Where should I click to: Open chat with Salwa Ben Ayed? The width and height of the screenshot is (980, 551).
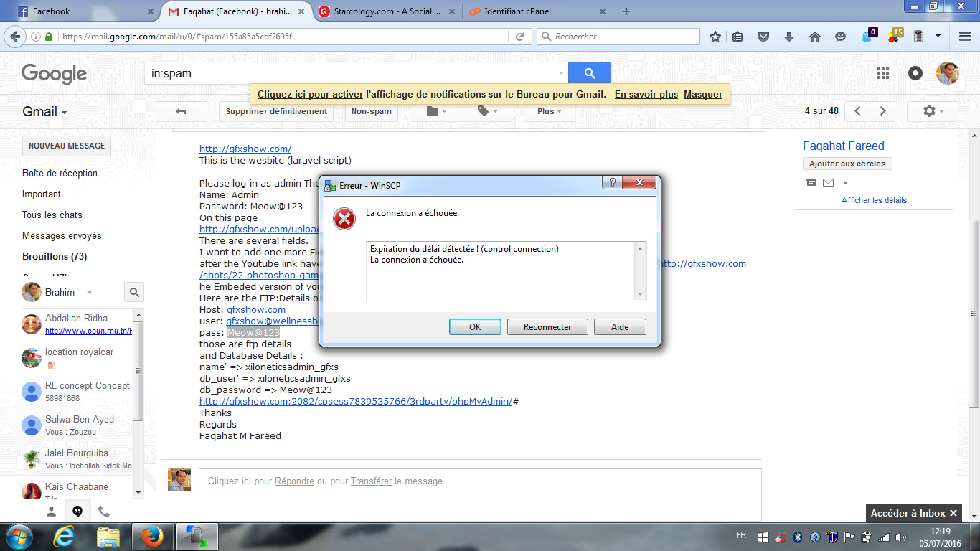tap(77, 425)
